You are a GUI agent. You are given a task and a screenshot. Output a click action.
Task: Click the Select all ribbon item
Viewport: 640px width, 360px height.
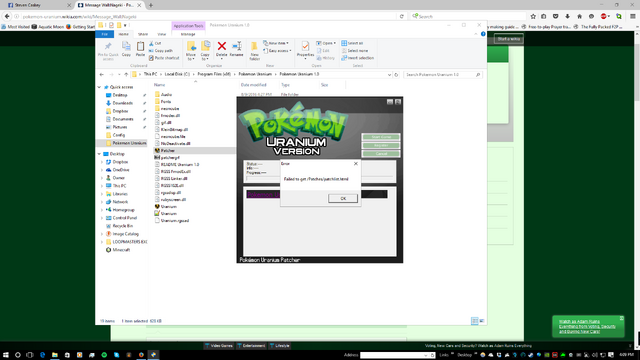pyautogui.click(x=352, y=43)
